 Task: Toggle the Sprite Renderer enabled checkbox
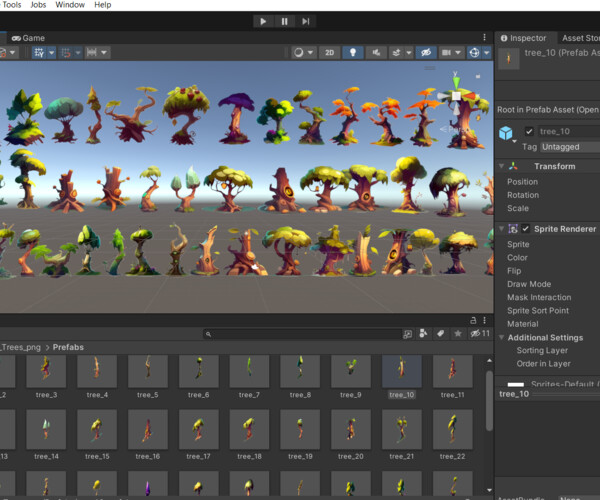click(525, 229)
